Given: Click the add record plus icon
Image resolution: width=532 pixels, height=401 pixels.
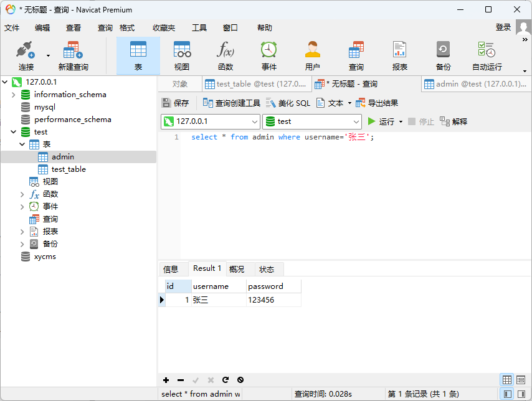Looking at the screenshot, I should tap(166, 380).
